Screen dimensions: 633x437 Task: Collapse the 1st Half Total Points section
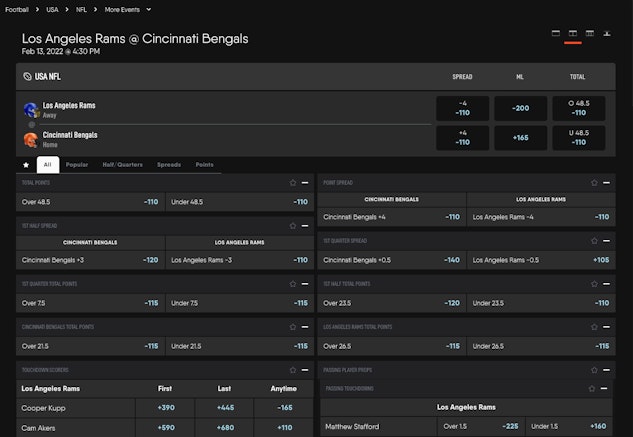(x=606, y=284)
